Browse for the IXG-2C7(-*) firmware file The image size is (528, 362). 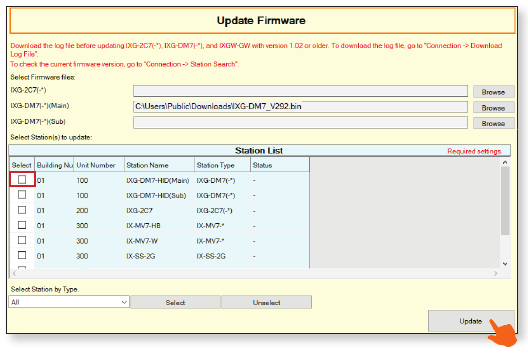click(493, 92)
